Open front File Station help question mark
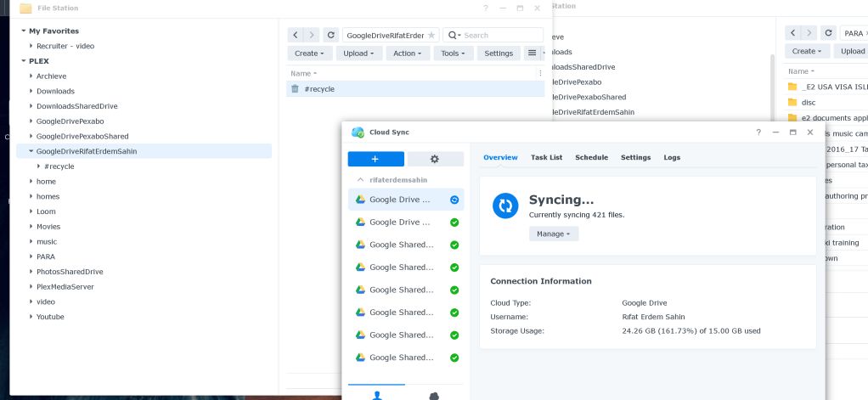The image size is (868, 400). pyautogui.click(x=486, y=8)
